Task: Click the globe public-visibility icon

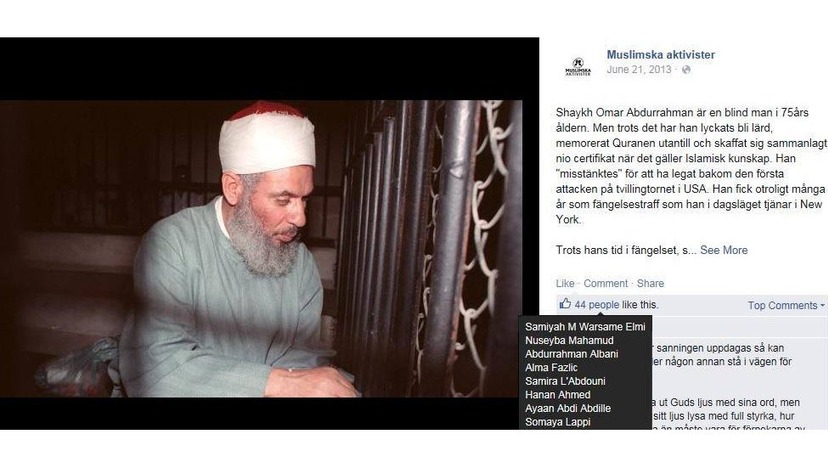Action: pos(686,70)
